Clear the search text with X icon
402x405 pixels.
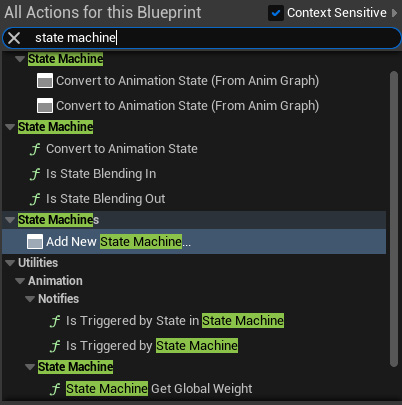[x=14, y=38]
